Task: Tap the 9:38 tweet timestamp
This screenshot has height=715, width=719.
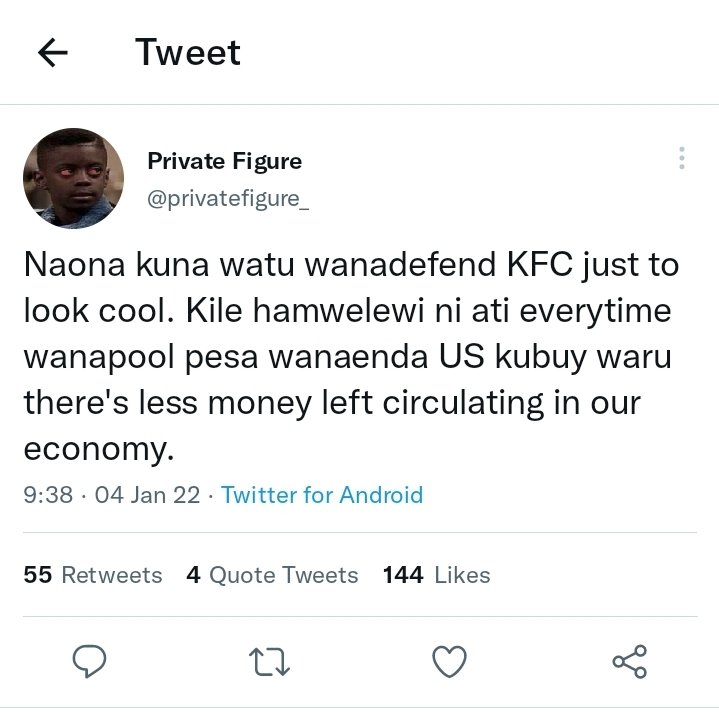Action: pos(48,495)
